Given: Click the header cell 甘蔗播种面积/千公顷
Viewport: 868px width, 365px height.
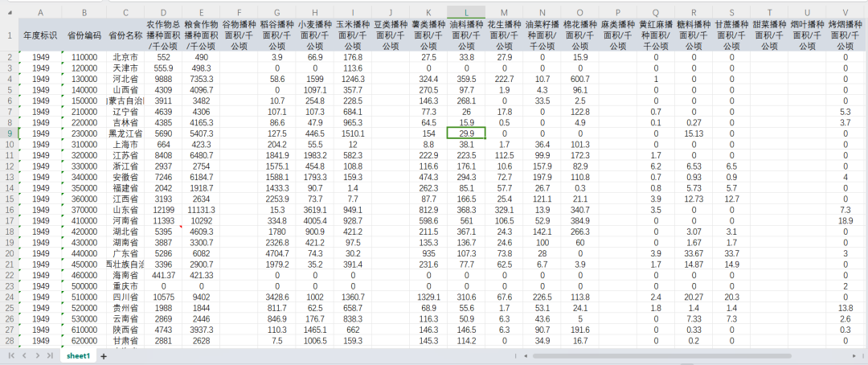Looking at the screenshot, I should (731, 35).
